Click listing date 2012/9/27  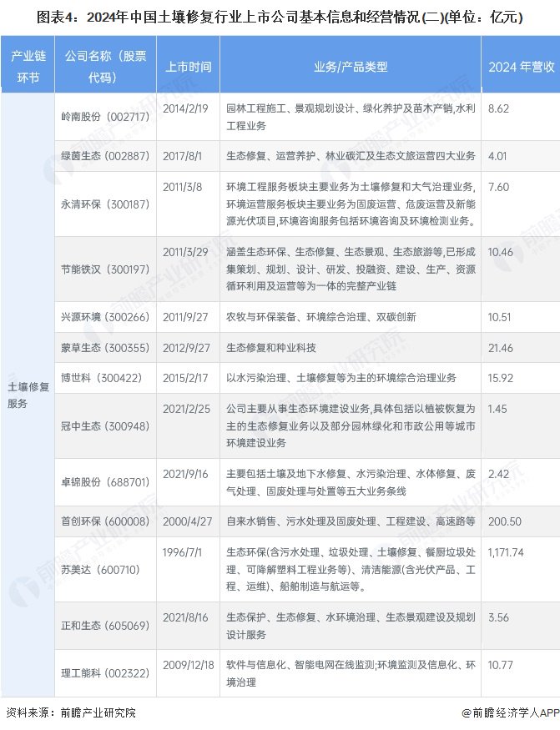pos(186,348)
